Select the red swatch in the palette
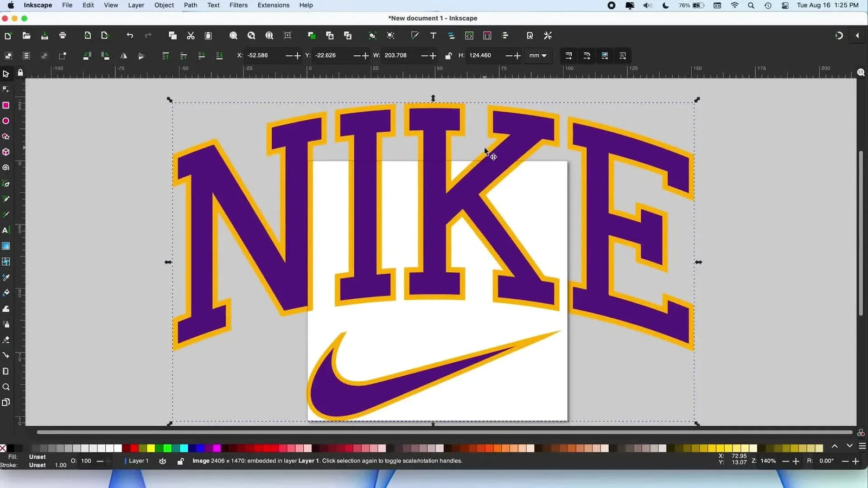This screenshot has height=488, width=868. (135, 448)
